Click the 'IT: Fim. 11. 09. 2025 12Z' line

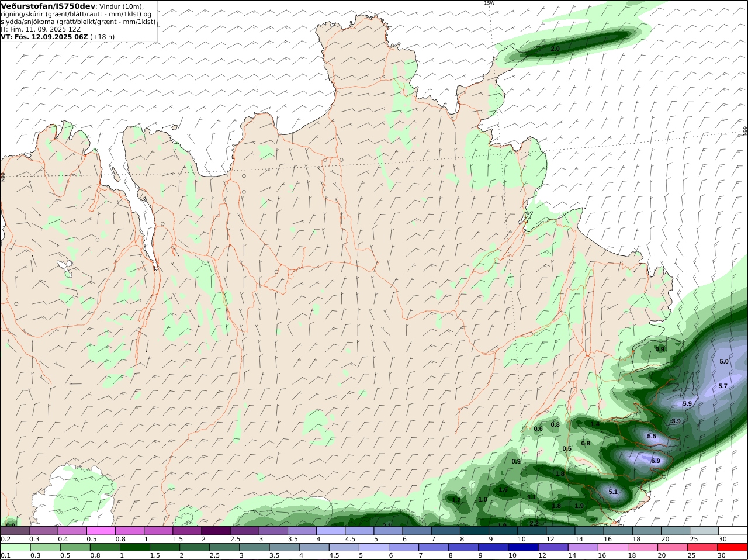[41, 29]
